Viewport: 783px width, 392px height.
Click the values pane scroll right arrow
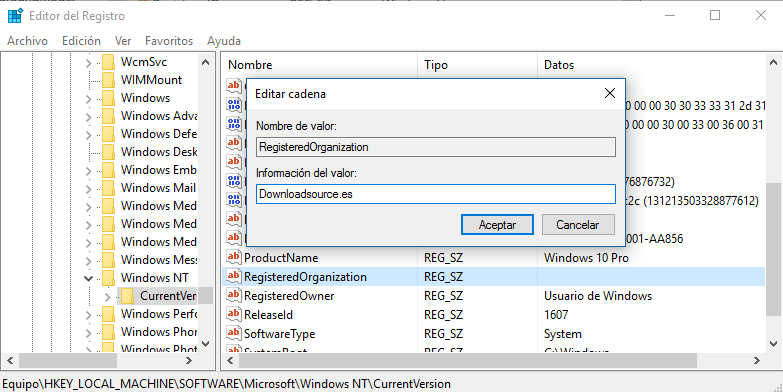[x=757, y=360]
